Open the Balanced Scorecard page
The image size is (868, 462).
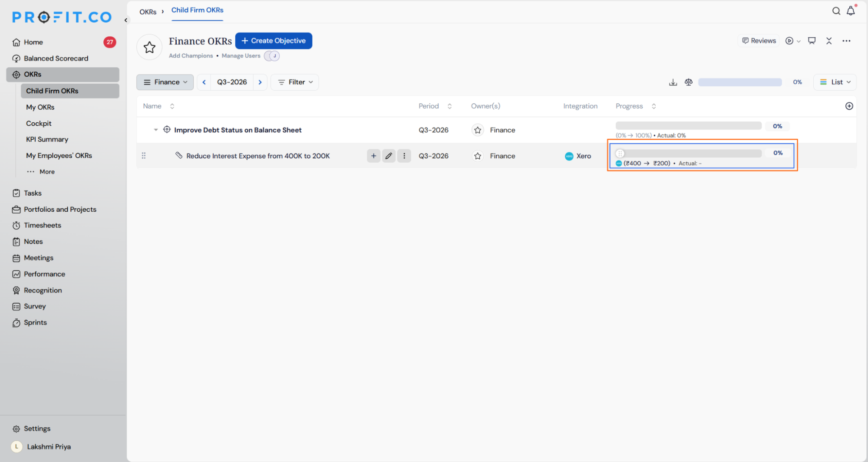56,58
